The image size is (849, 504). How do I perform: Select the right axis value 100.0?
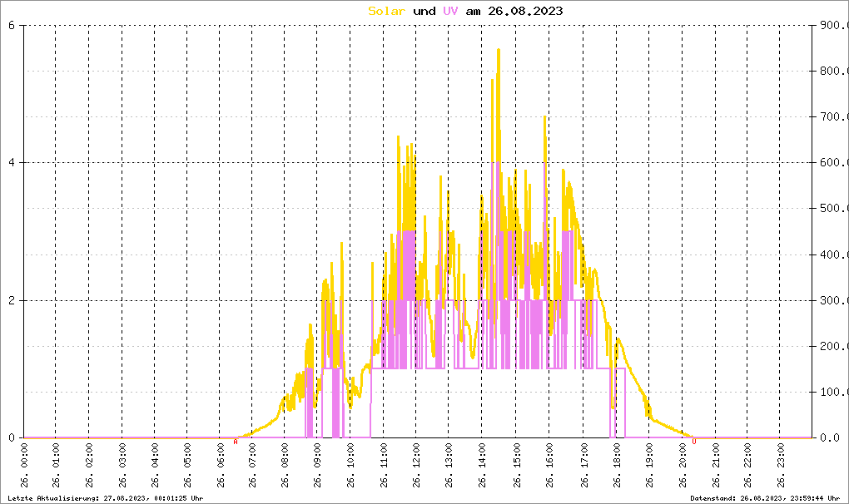831,392
